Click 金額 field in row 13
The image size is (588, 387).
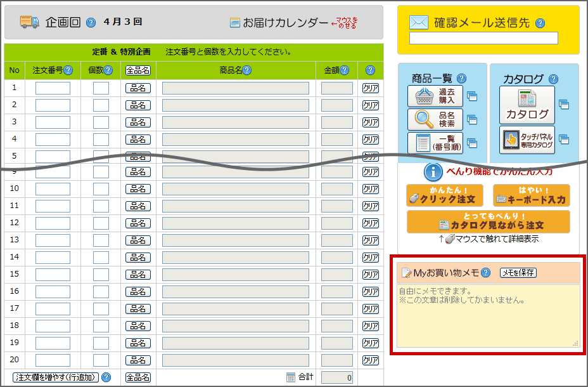pyautogui.click(x=337, y=240)
